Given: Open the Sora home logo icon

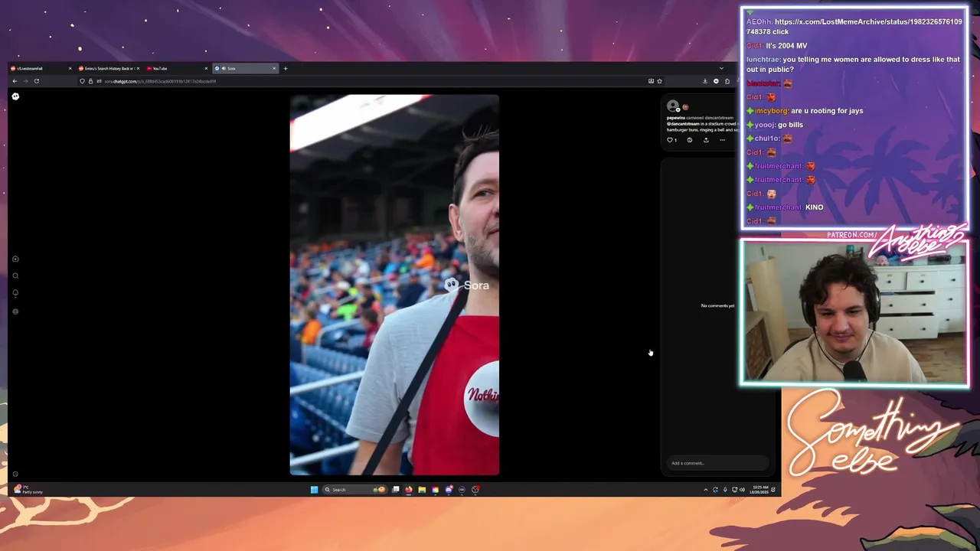Looking at the screenshot, I should tap(15, 96).
